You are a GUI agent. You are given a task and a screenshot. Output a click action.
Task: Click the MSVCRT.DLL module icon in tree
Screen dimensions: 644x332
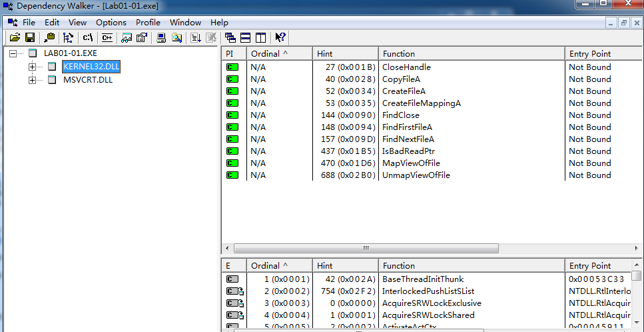52,80
